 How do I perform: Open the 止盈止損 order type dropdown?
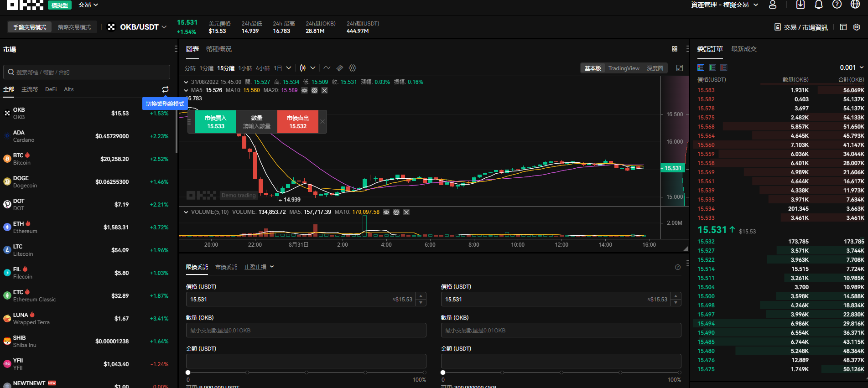click(259, 267)
